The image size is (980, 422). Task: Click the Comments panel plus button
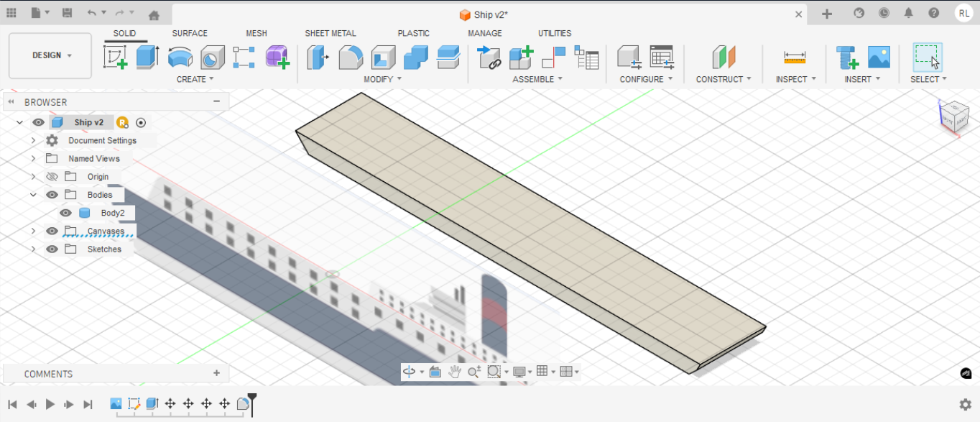coord(216,373)
